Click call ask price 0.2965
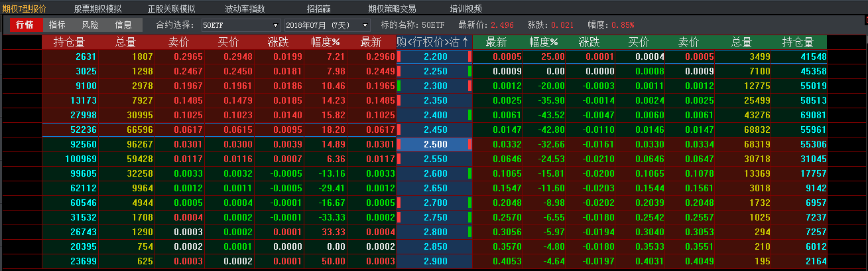Image resolution: width=868 pixels, height=271 pixels. pos(188,56)
